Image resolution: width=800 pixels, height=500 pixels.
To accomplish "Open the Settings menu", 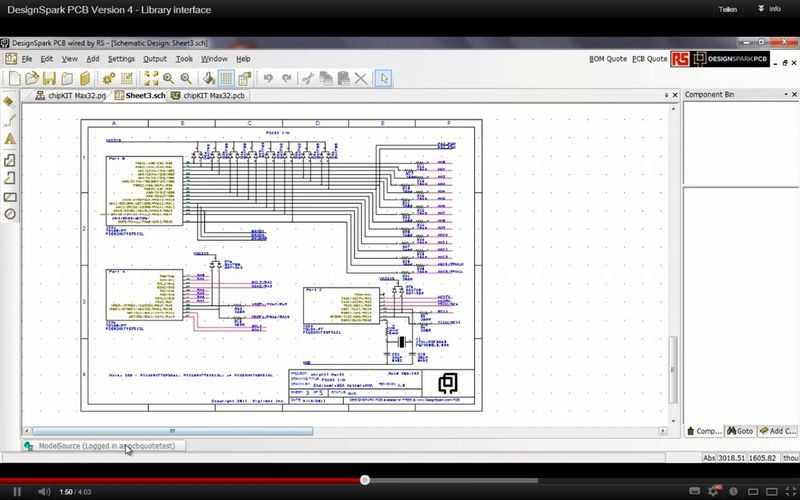I will (x=121, y=59).
